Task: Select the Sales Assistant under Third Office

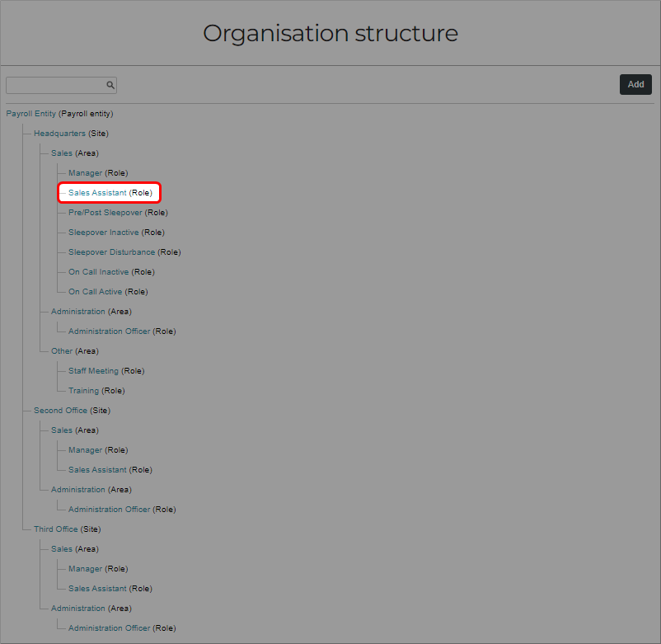Action: (96, 588)
